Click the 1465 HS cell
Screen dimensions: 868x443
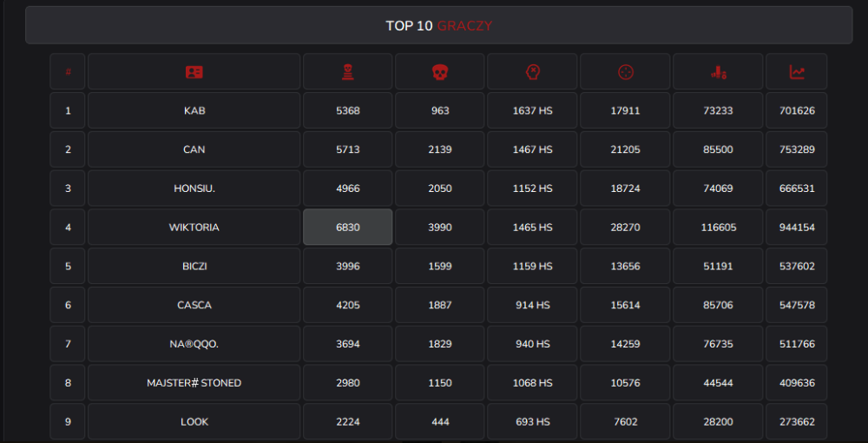tap(532, 227)
